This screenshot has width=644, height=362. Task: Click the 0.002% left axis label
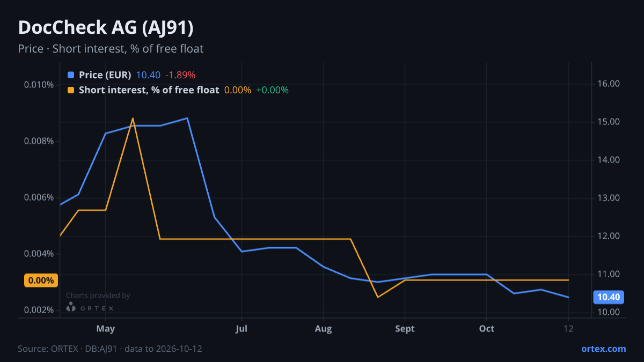(39, 310)
